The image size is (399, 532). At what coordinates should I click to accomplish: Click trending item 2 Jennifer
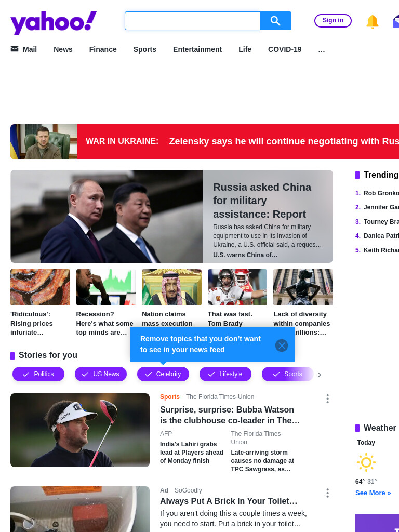coord(381,207)
